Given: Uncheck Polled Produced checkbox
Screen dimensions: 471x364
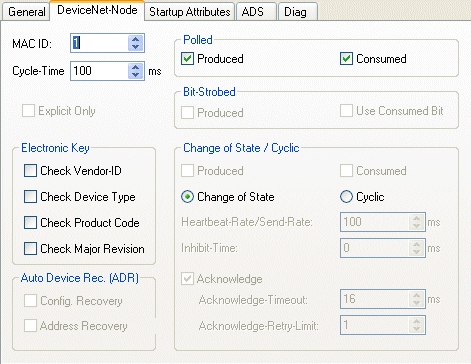Looking at the screenshot, I should click(187, 59).
